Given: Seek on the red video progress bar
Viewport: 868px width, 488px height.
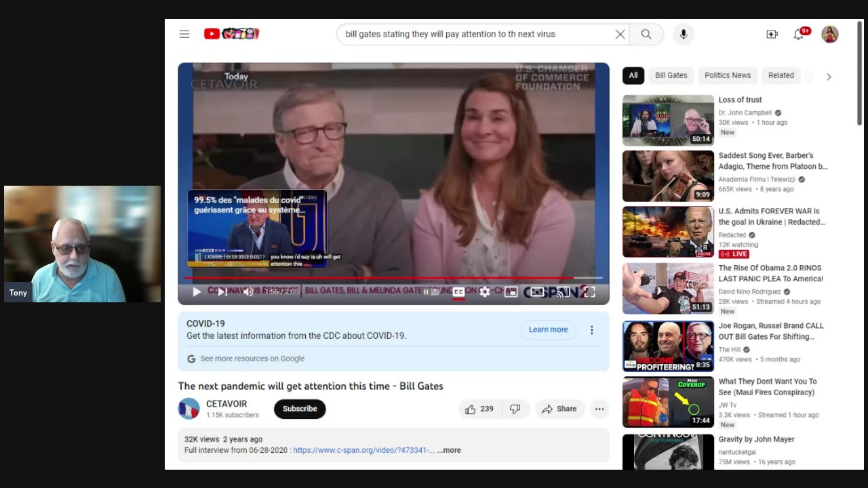Looking at the screenshot, I should (393, 278).
